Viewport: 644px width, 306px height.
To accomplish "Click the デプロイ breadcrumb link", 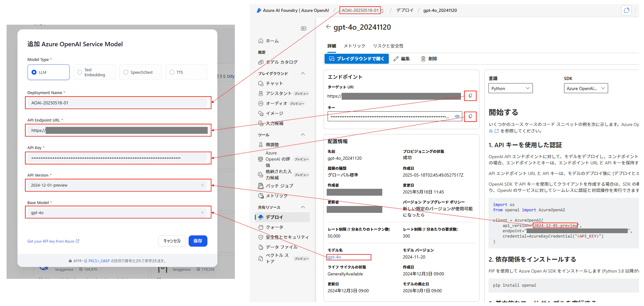I will [405, 10].
